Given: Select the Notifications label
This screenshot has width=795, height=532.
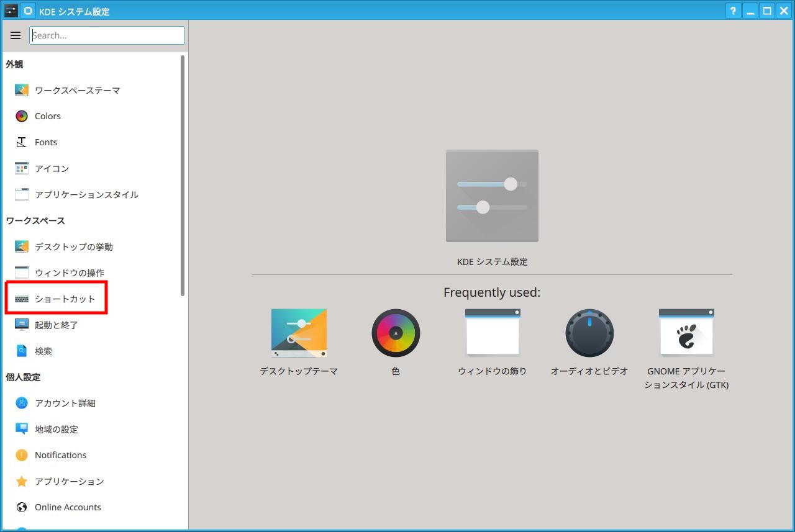Looking at the screenshot, I should 60,455.
